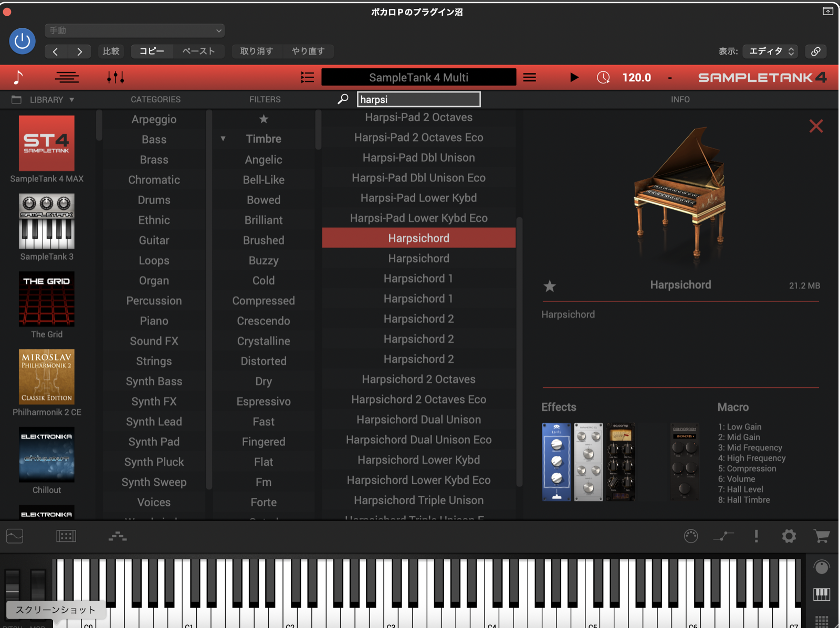
Task: Select Harpsichord 2 Octaves preset
Action: tap(418, 379)
